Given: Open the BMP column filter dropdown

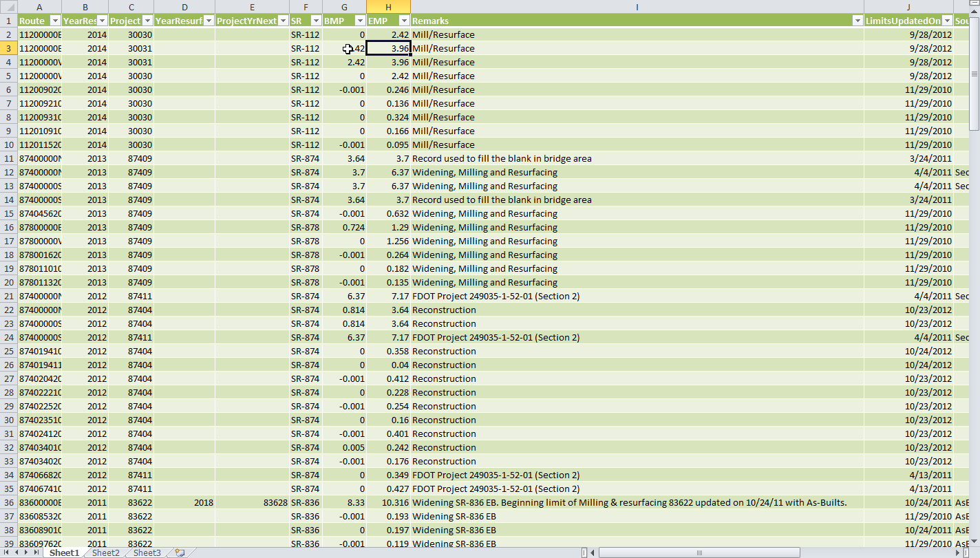Looking at the screenshot, I should (360, 21).
